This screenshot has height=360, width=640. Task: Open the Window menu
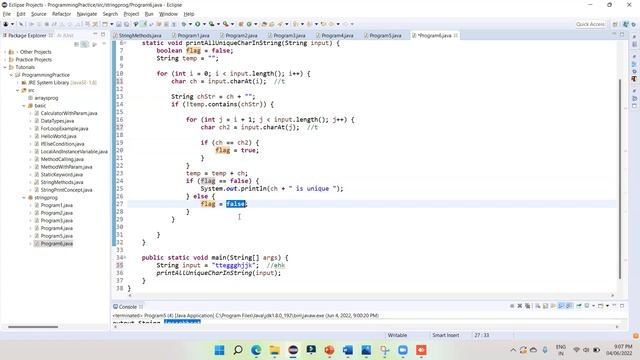[x=168, y=14]
